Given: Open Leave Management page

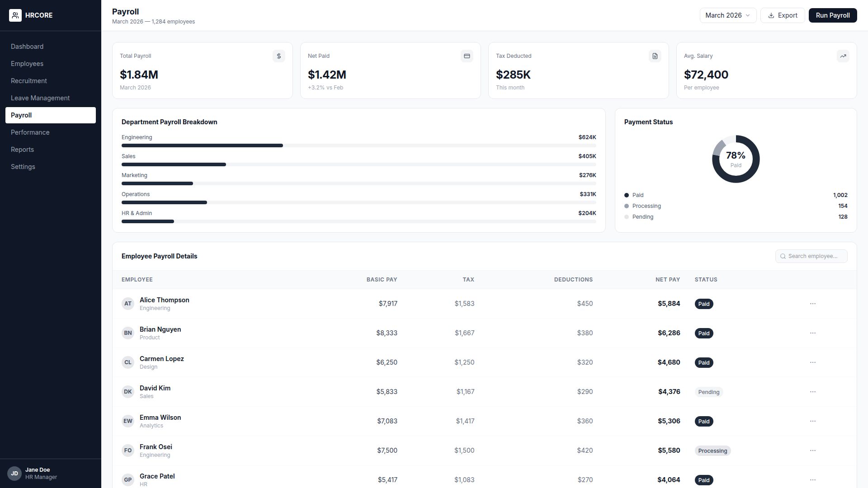Looking at the screenshot, I should point(51,98).
